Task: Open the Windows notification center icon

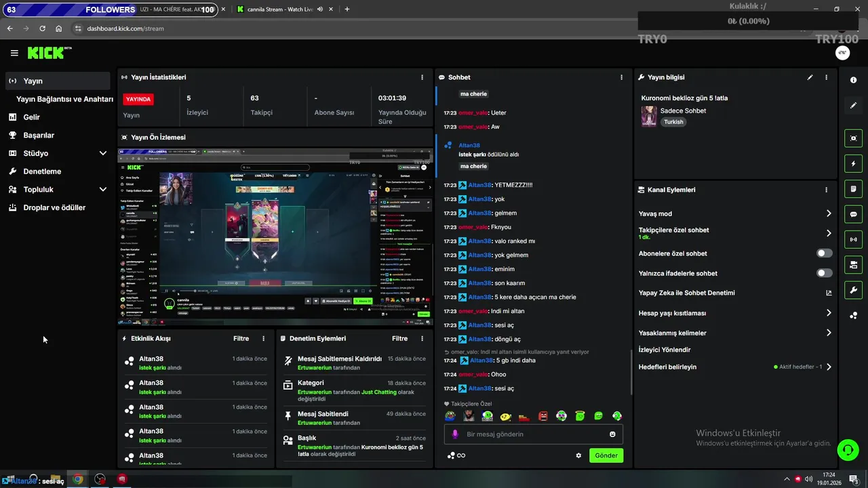Action: (854, 479)
